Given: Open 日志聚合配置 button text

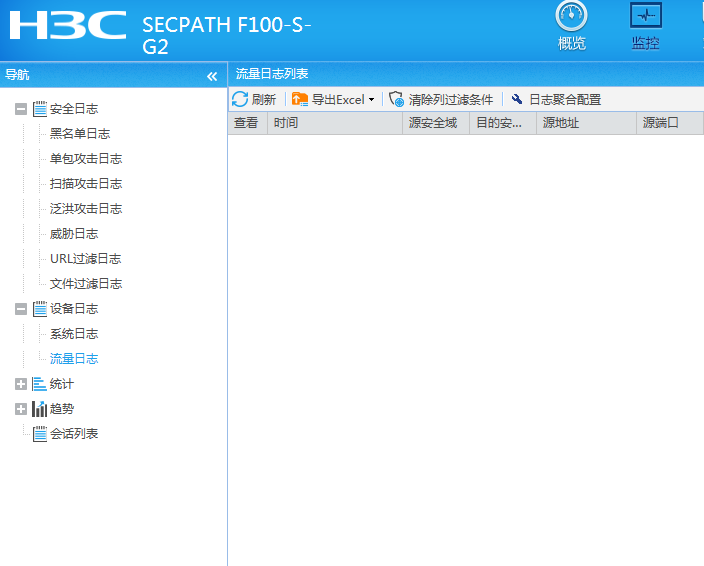Looking at the screenshot, I should click(565, 100).
